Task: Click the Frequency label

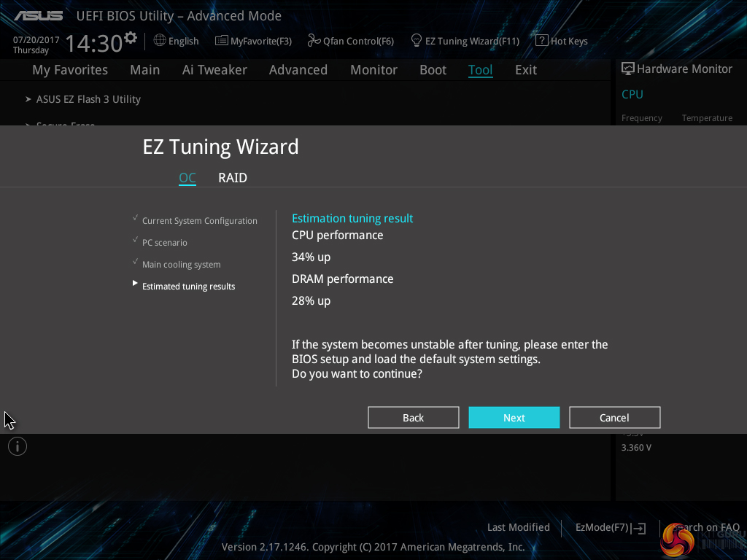Action: pyautogui.click(x=642, y=118)
